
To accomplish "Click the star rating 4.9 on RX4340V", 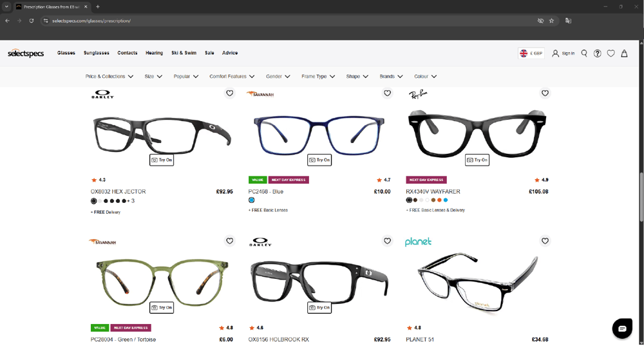I will coord(542,180).
